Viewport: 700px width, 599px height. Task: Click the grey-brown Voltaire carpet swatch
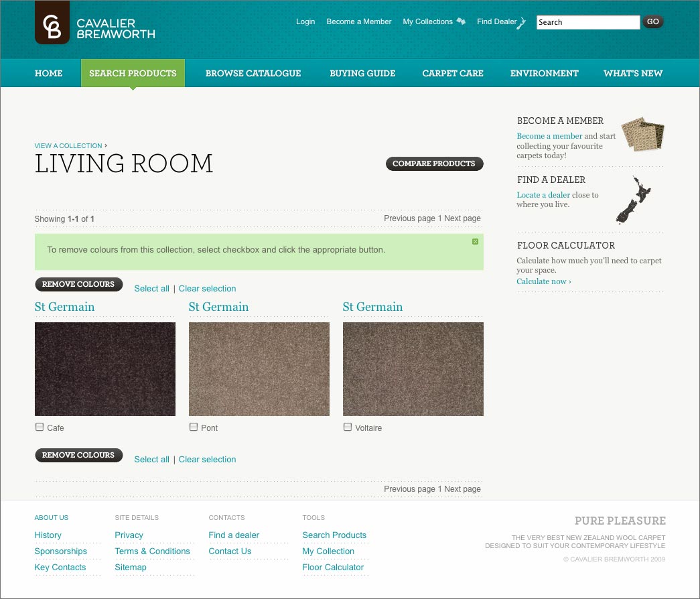pos(413,369)
